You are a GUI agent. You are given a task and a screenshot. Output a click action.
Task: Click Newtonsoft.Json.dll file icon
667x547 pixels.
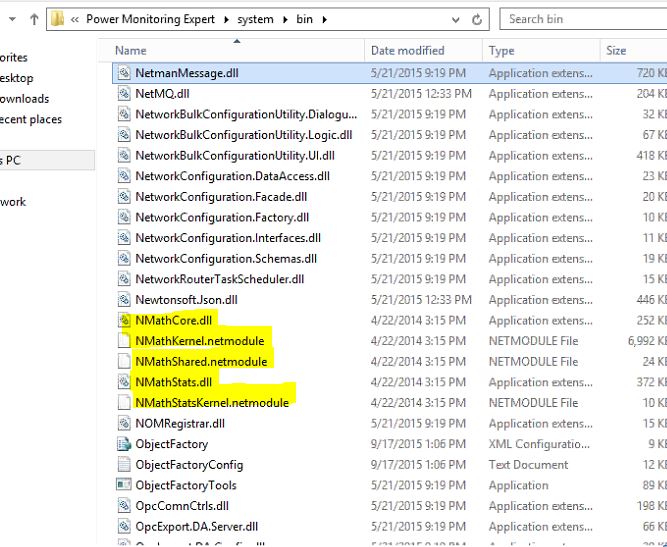(x=124, y=300)
